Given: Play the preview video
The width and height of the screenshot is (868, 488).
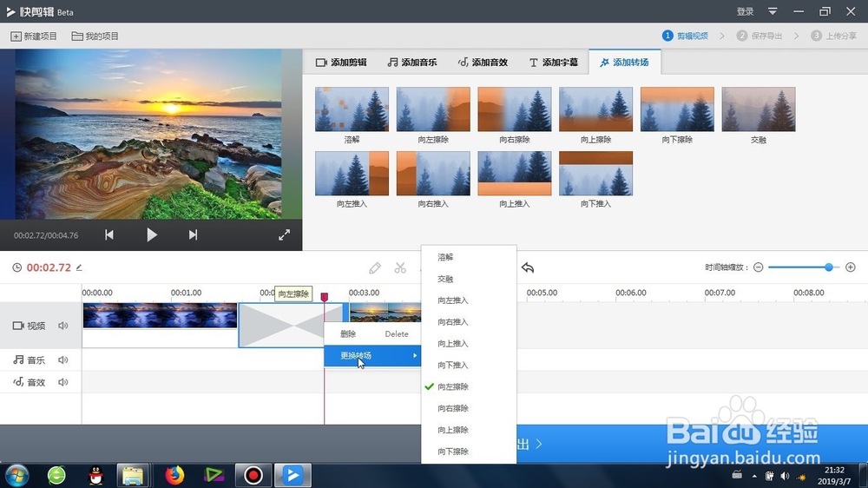Looking at the screenshot, I should [152, 234].
